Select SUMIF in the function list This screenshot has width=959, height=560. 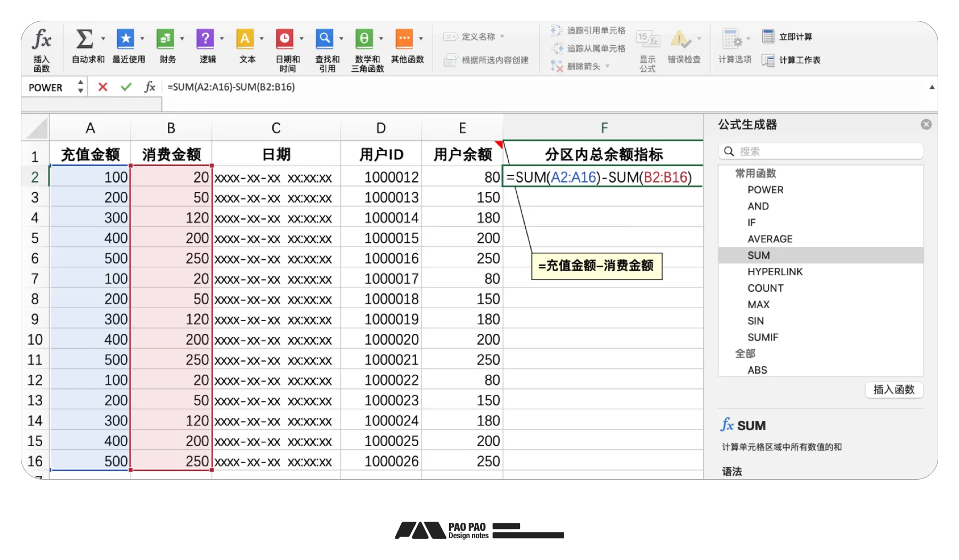(763, 337)
